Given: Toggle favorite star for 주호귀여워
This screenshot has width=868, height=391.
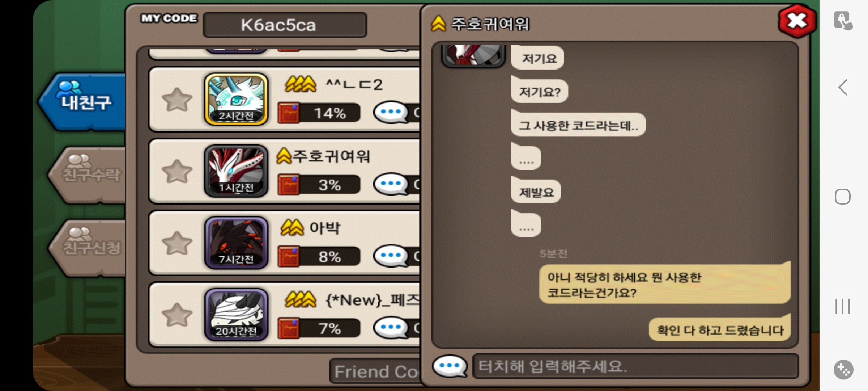Looking at the screenshot, I should [177, 171].
